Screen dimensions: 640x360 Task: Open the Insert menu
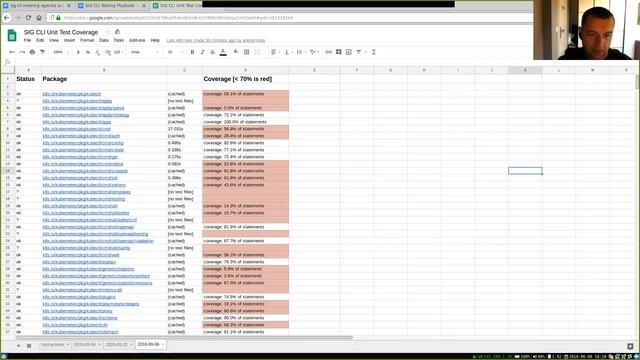pos(69,40)
